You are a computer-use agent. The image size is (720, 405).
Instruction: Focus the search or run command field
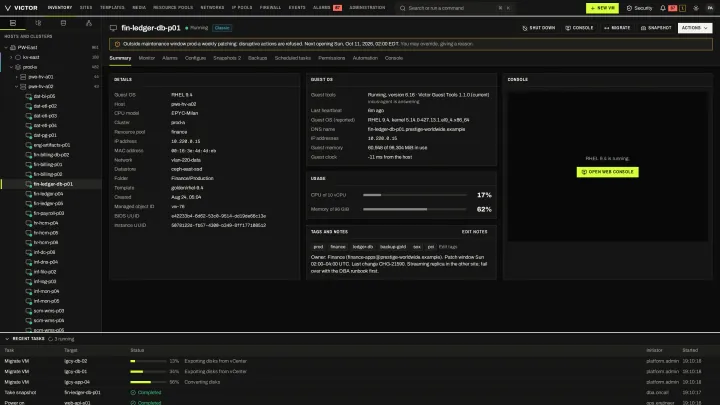pyautogui.click(x=455, y=8)
